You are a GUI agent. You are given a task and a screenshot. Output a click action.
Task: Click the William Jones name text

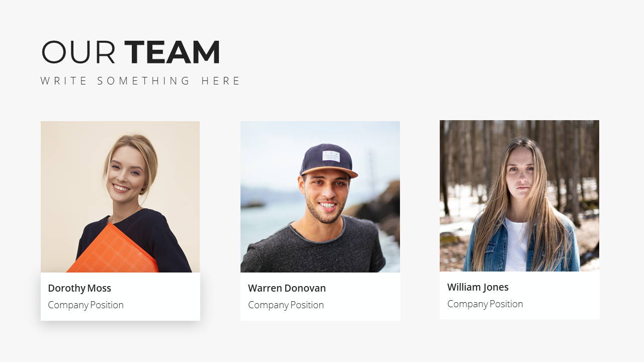pos(478,287)
